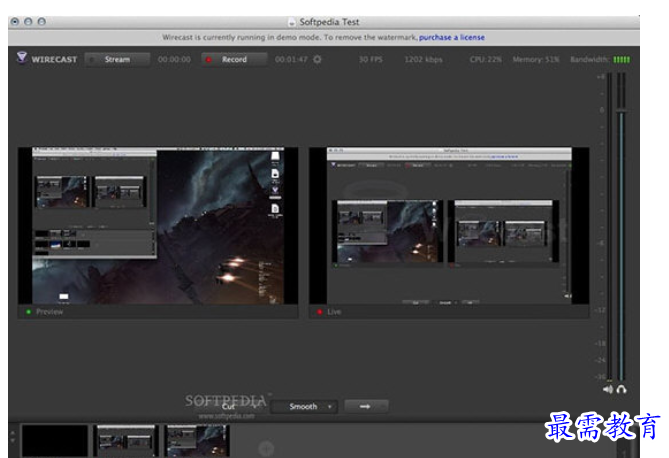Open recording settings gear icon
669x458 pixels.
[317, 59]
